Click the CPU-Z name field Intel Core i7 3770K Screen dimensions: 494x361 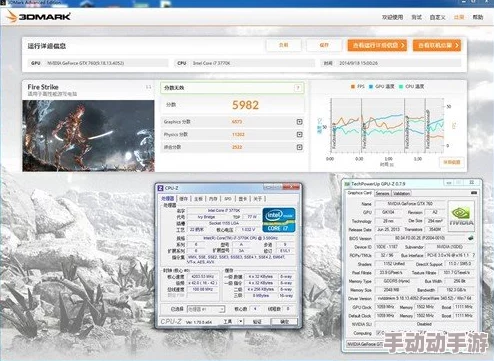[224, 211]
